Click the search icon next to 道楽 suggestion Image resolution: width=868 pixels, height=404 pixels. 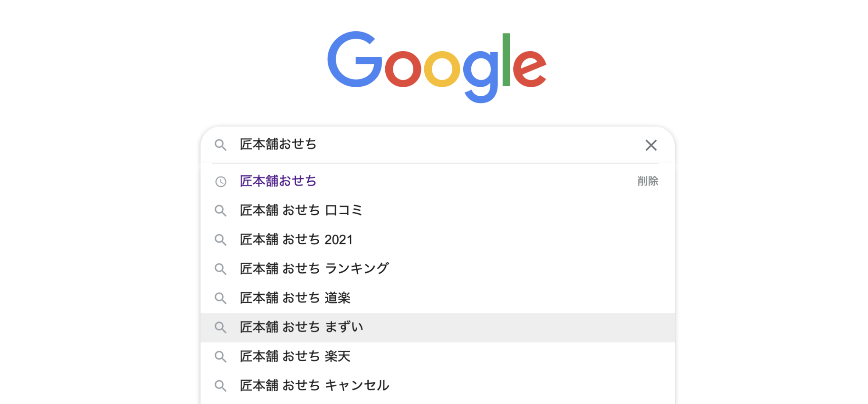click(x=220, y=298)
